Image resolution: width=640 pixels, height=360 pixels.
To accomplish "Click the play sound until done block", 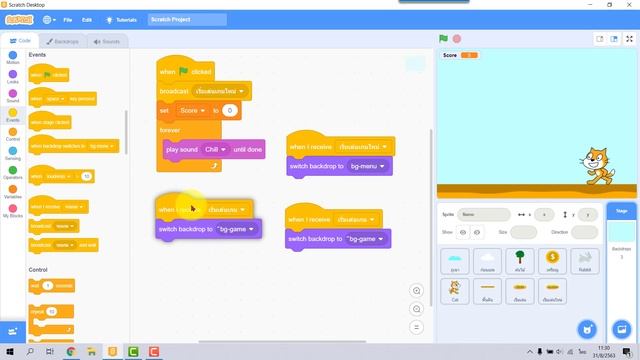I will click(214, 149).
